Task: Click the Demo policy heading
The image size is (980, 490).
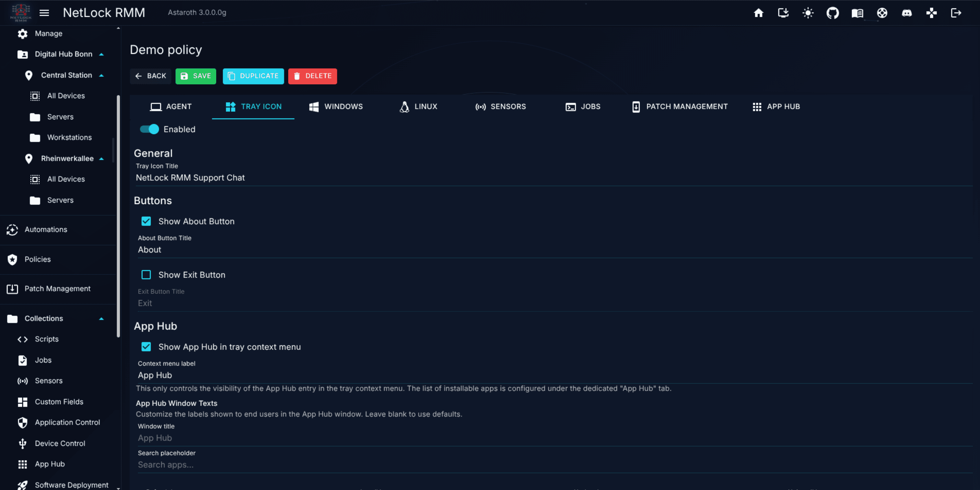Action: (166, 50)
